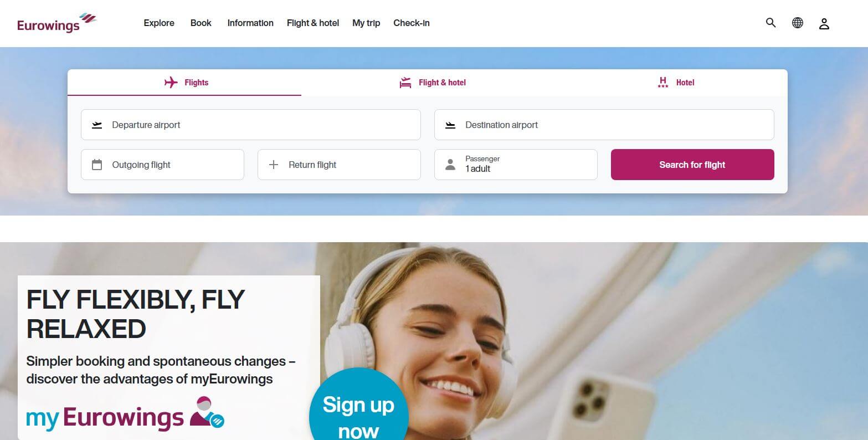Image resolution: width=868 pixels, height=440 pixels.
Task: Open the Departure airport field
Action: pos(251,125)
